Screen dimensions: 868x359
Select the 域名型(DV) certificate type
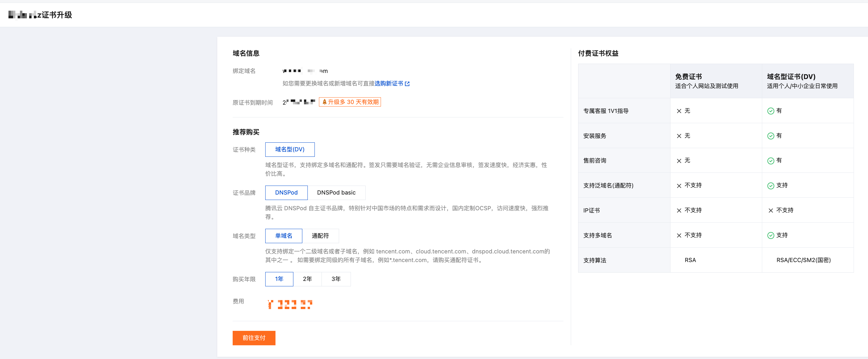point(290,149)
